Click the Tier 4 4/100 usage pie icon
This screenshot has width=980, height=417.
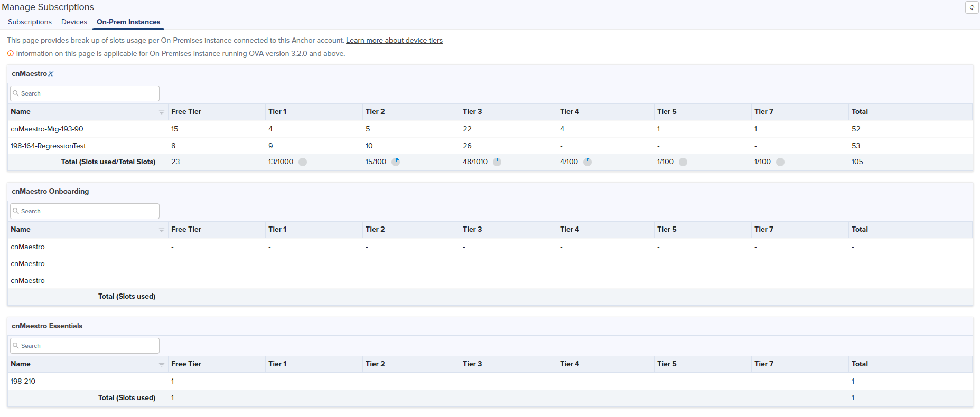point(587,162)
